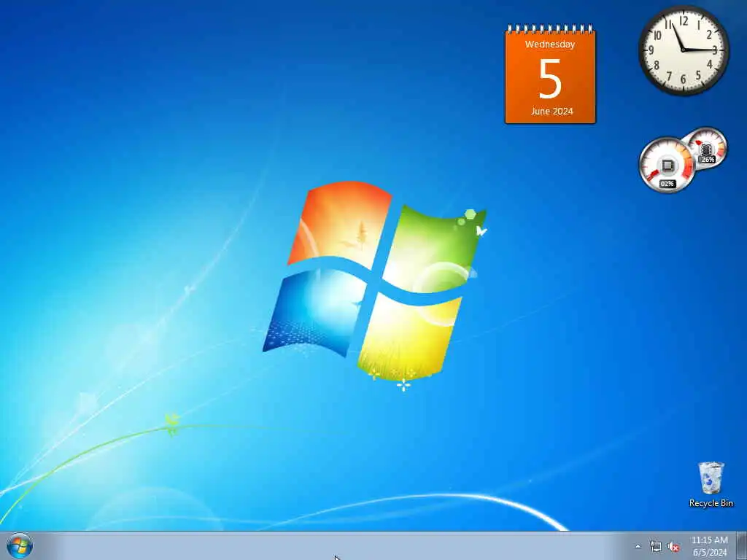Image resolution: width=747 pixels, height=560 pixels.
Task: Click the muted volume speaker tray icon
Action: tap(673, 546)
